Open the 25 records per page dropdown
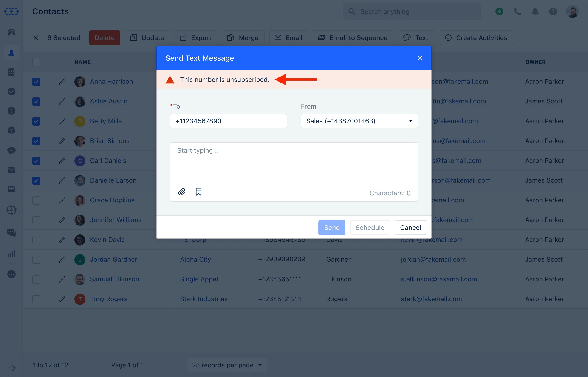Screen dimensions: 588x377 226,365
